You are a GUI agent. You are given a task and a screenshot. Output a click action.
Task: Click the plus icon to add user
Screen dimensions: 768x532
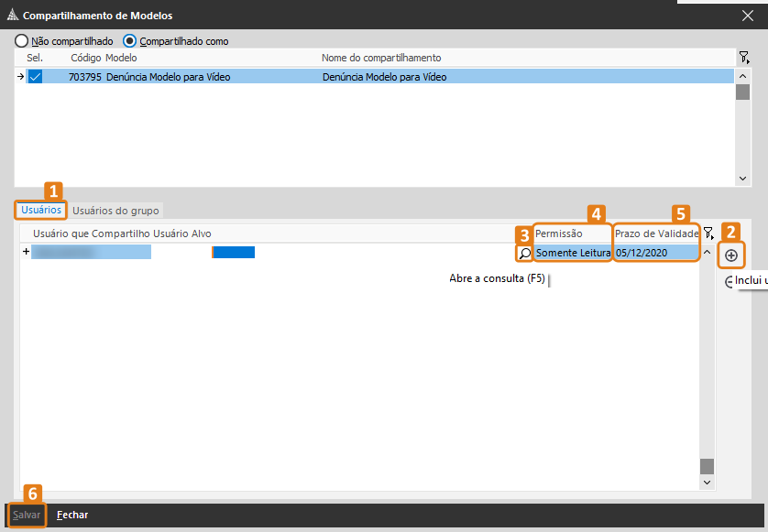pyautogui.click(x=730, y=255)
